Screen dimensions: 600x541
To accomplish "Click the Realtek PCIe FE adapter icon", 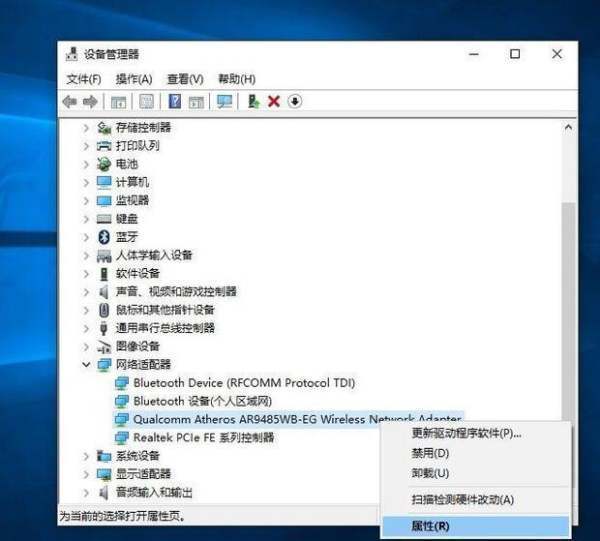I will coord(122,438).
